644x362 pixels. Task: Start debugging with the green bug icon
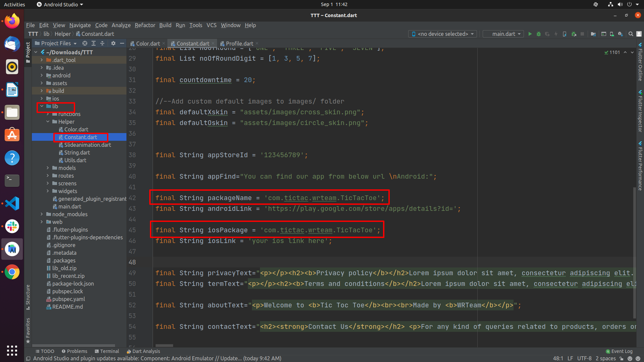pos(539,34)
